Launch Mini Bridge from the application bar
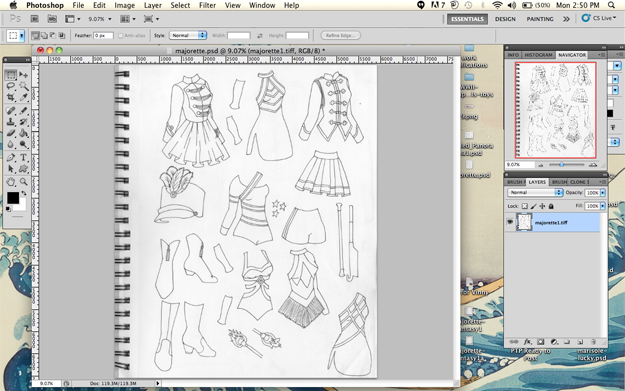The width and height of the screenshot is (625, 391). pyautogui.click(x=52, y=19)
